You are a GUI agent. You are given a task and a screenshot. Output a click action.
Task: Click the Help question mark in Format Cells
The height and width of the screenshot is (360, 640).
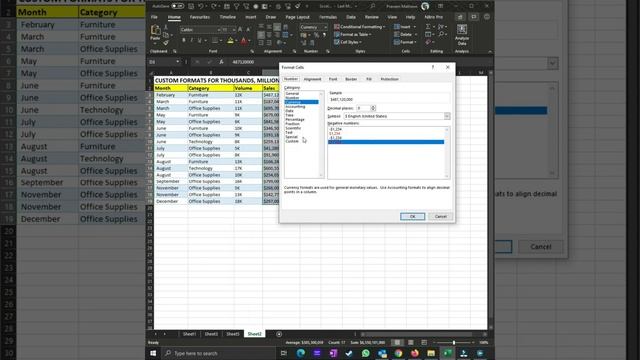click(433, 67)
